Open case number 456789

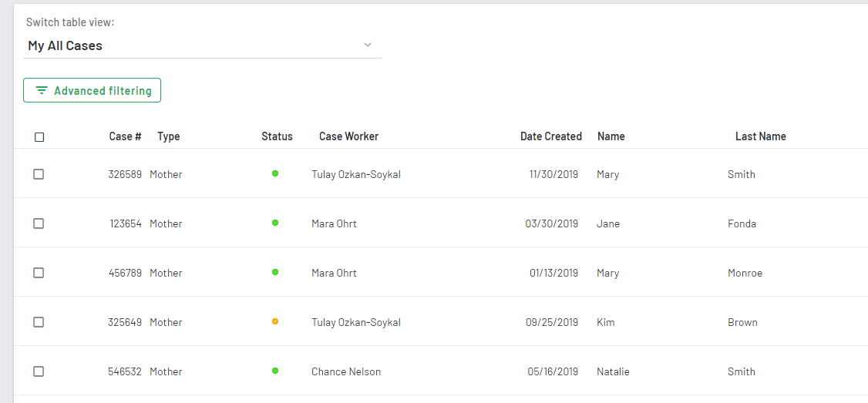125,273
